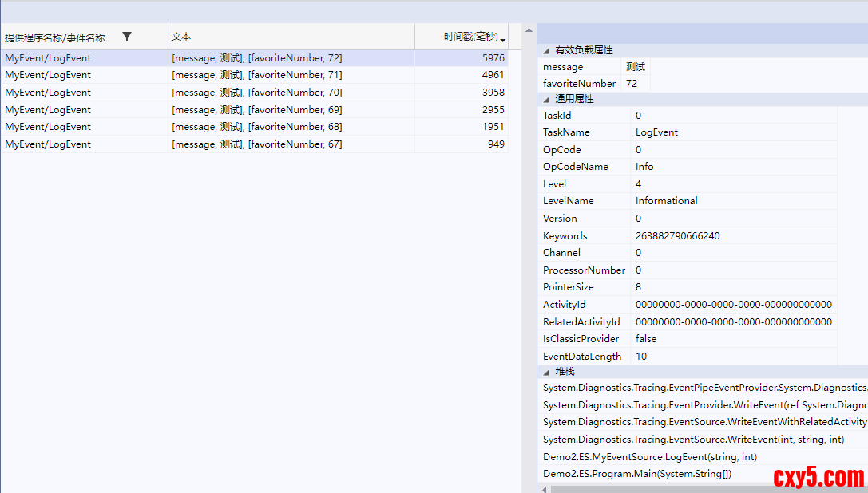The height and width of the screenshot is (493, 868).
Task: Click the IsClassicProvider value false
Action: pos(646,338)
